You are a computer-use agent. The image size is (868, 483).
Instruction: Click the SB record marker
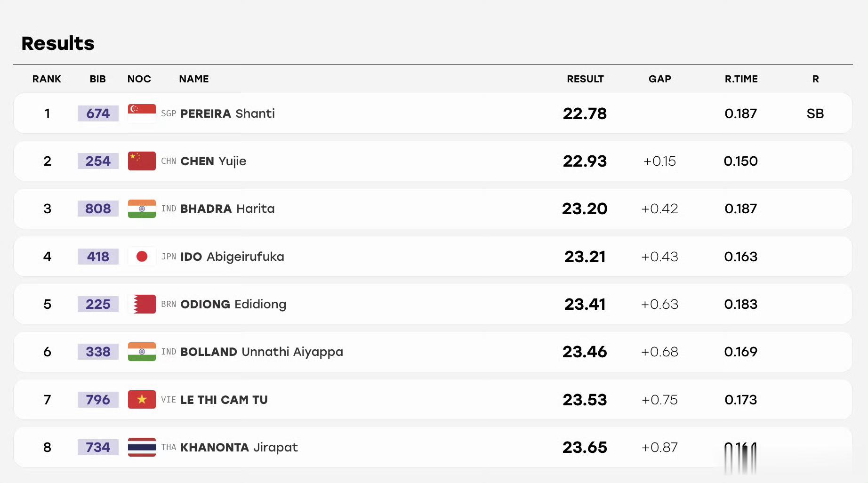point(815,113)
